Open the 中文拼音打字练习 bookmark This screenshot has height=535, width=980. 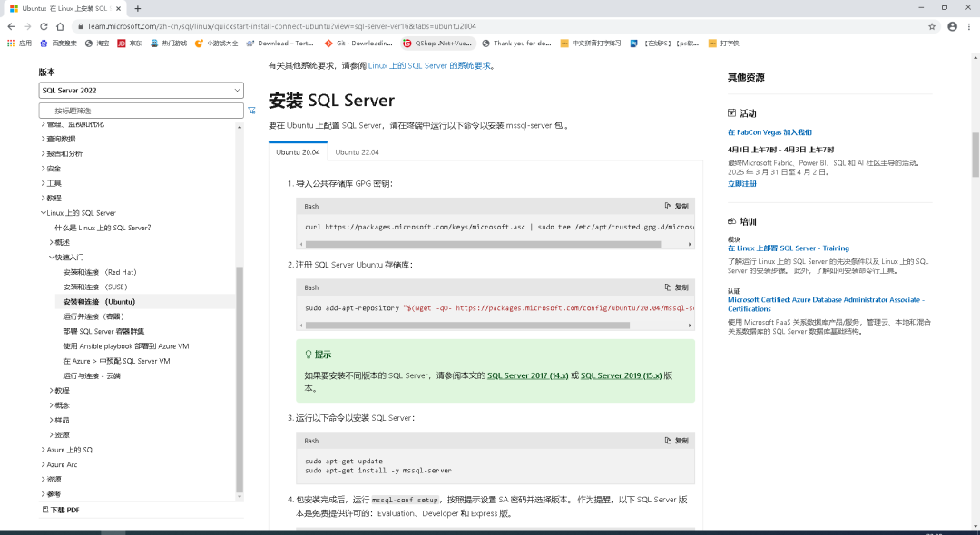pos(591,44)
